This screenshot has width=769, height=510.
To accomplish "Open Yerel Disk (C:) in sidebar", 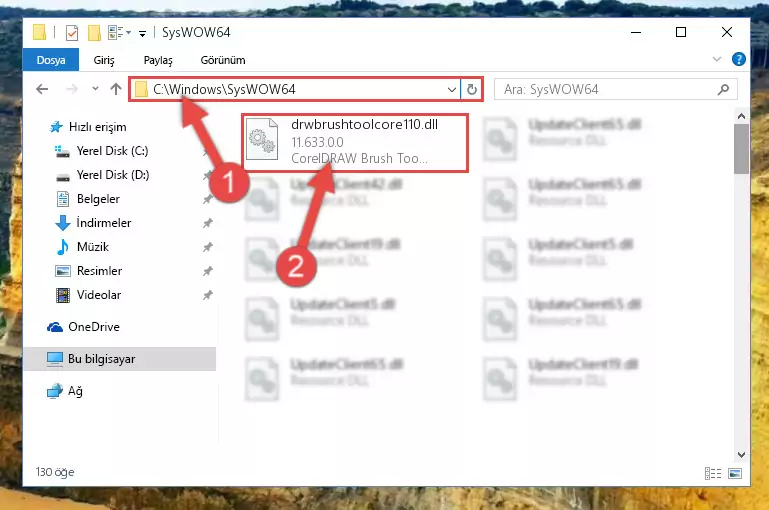I will [112, 151].
